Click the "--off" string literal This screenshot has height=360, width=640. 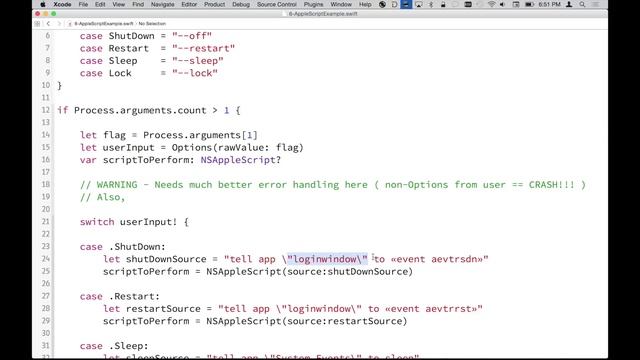(192, 36)
